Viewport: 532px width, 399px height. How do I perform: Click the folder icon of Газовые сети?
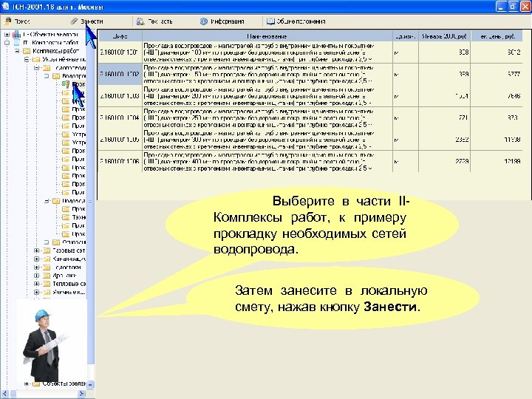point(47,250)
